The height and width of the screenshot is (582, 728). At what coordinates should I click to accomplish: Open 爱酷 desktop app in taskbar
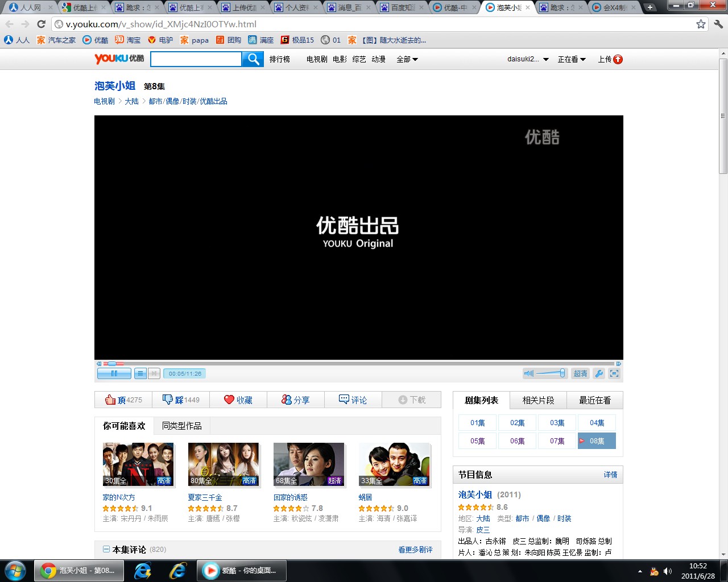242,571
